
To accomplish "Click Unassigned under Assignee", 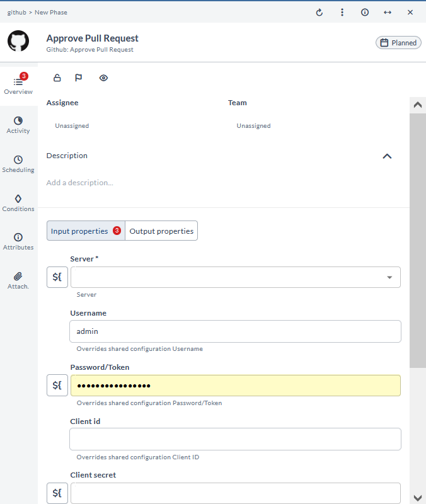I will coord(72,126).
